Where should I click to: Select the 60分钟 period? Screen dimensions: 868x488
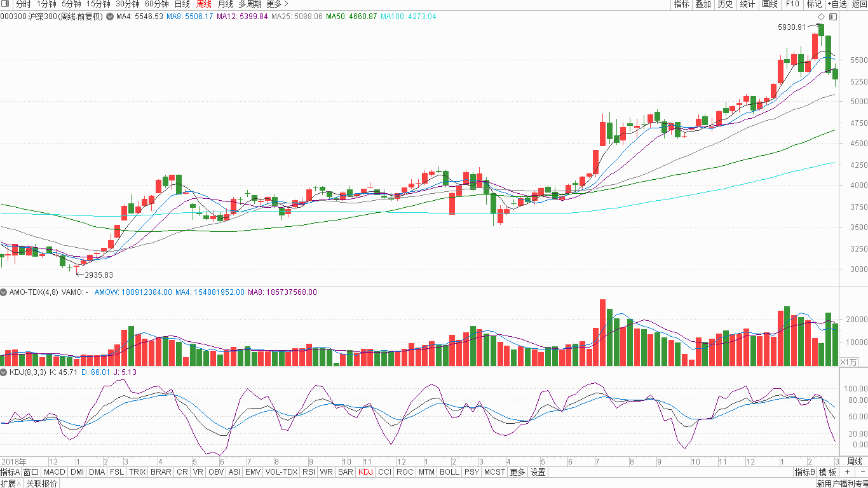(157, 4)
